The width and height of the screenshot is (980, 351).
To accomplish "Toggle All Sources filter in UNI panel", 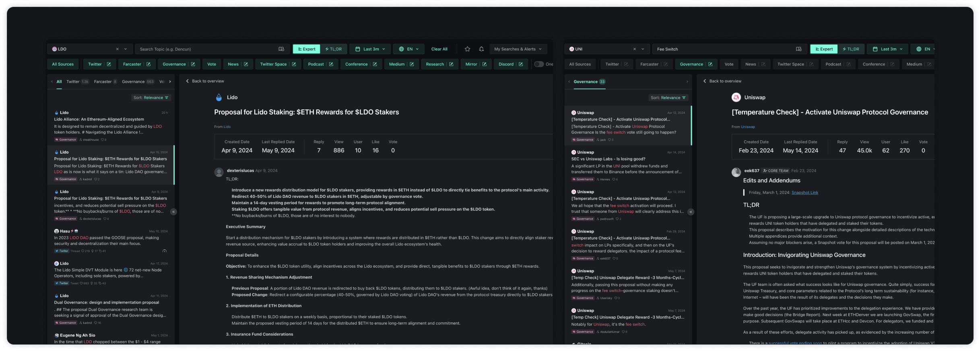I will click(x=580, y=64).
